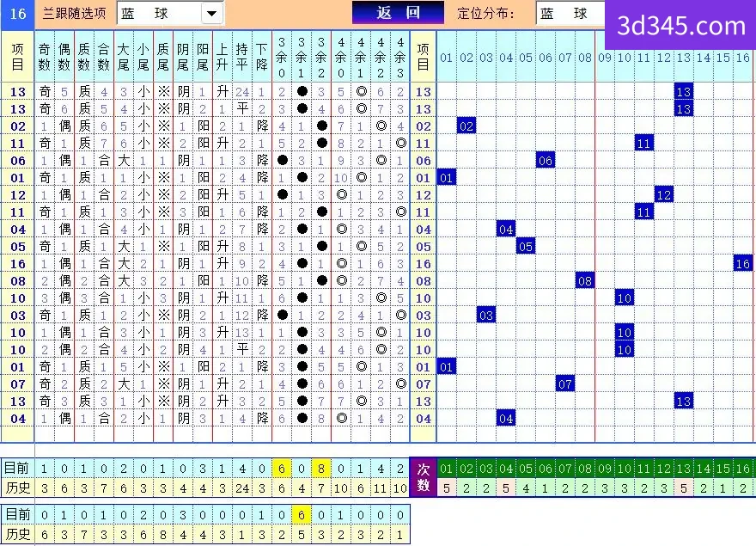The image size is (756, 546).
Task: Click the blue 07 marker in the distribution grid
Action: (565, 383)
